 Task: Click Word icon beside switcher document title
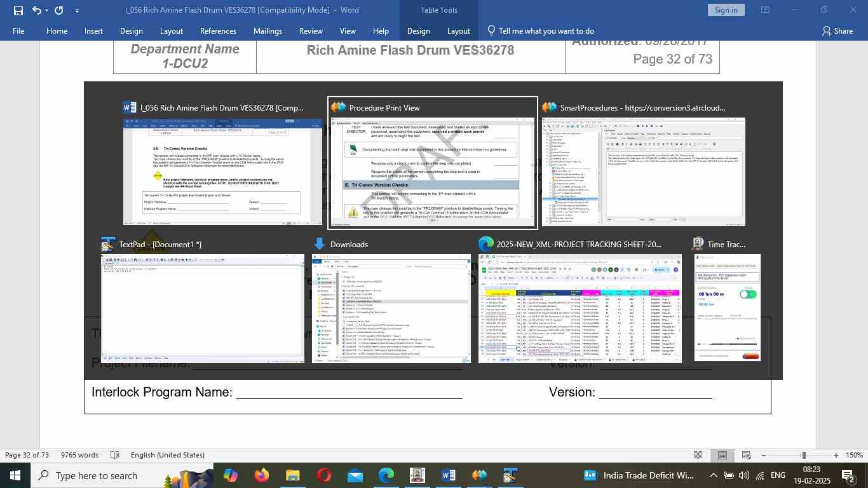(130, 107)
